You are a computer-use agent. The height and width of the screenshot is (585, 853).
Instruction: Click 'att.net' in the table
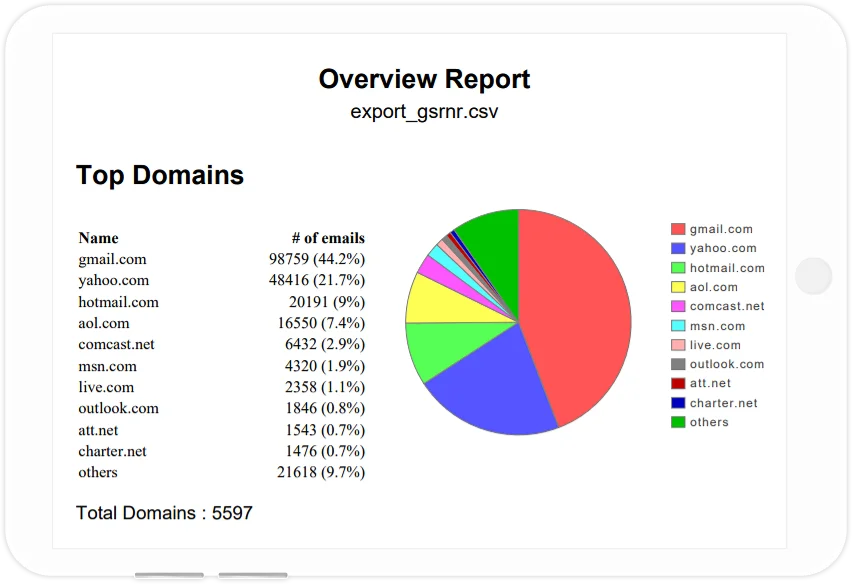98,430
